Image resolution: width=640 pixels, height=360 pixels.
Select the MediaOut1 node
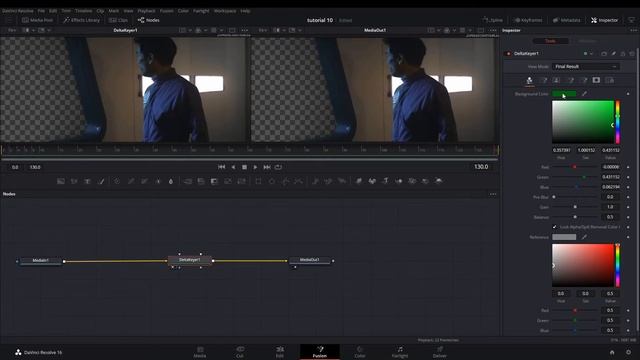coord(309,260)
